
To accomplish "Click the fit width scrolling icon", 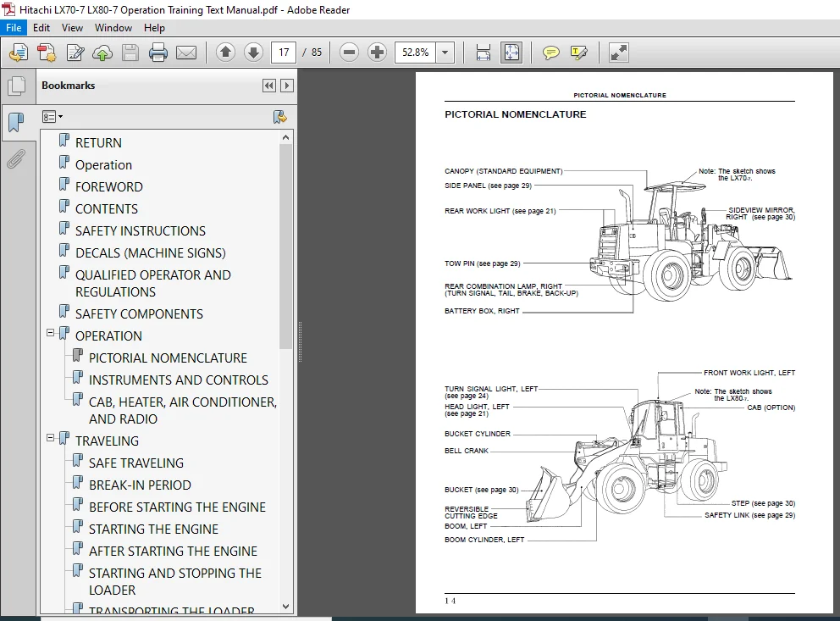I will tap(484, 53).
